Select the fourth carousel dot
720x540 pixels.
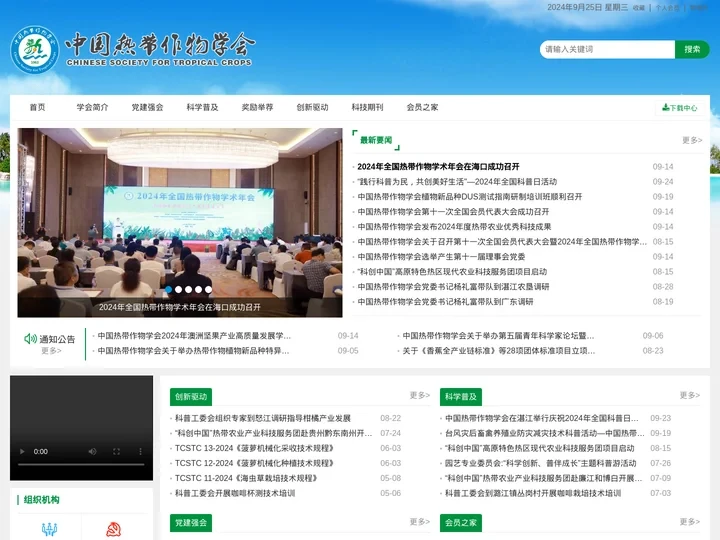point(198,289)
